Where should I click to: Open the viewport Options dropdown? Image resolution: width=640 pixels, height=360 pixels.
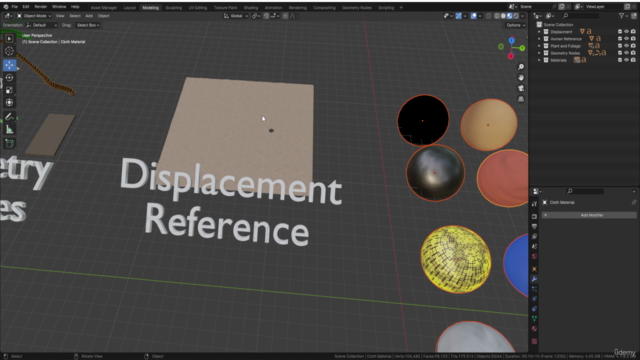tap(516, 25)
